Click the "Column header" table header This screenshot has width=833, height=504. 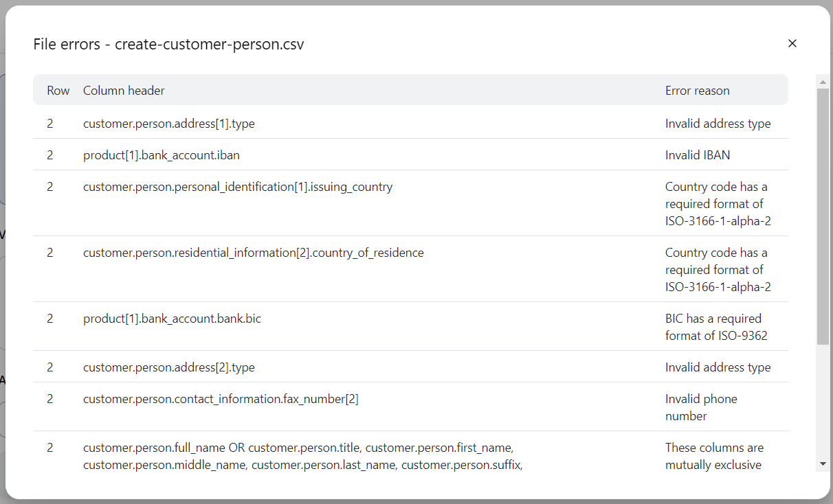[x=124, y=91]
